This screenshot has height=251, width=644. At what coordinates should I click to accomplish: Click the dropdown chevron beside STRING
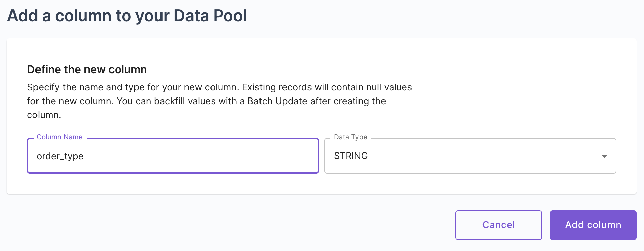click(x=604, y=156)
